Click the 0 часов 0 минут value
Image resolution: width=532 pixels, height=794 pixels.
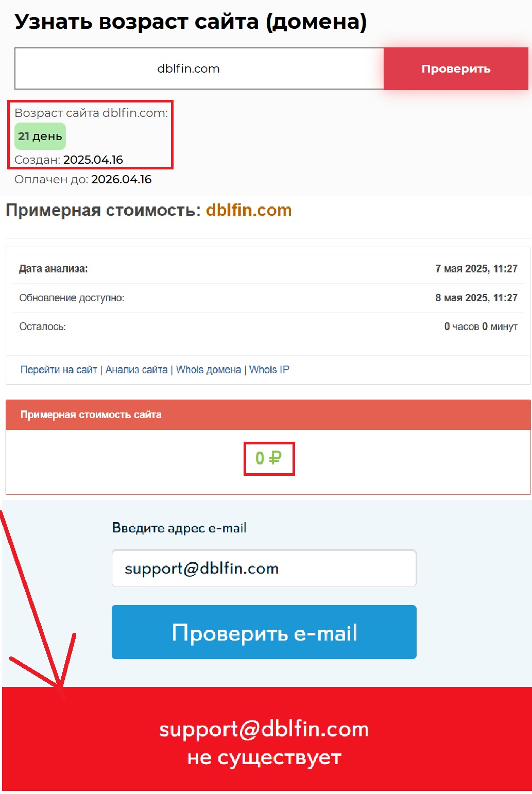point(481,326)
